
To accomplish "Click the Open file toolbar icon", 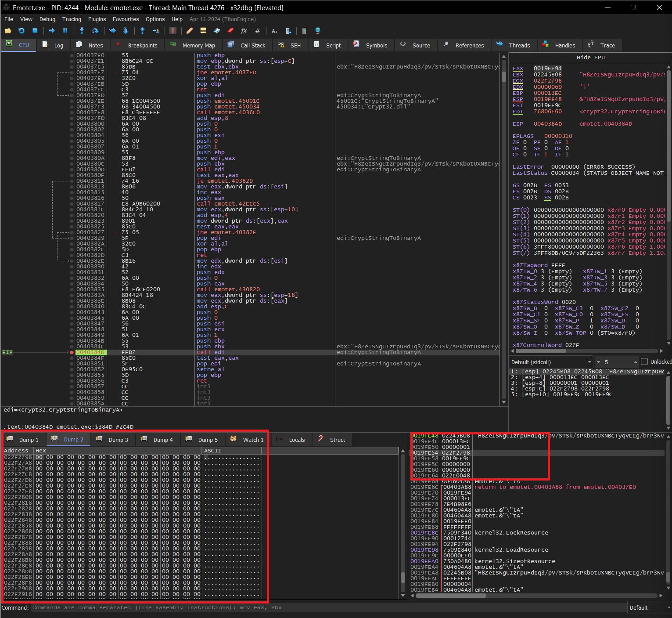I will pyautogui.click(x=8, y=31).
